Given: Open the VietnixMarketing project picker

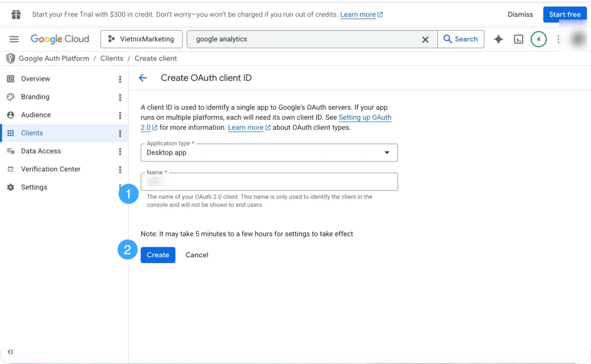Looking at the screenshot, I should click(141, 39).
